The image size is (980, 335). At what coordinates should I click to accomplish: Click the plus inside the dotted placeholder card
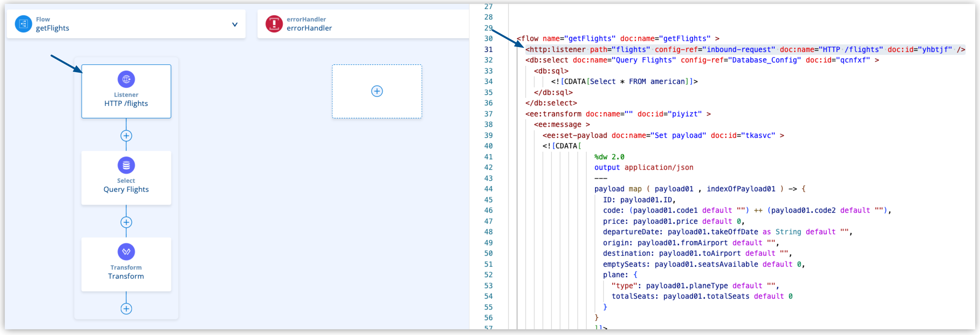(x=377, y=91)
